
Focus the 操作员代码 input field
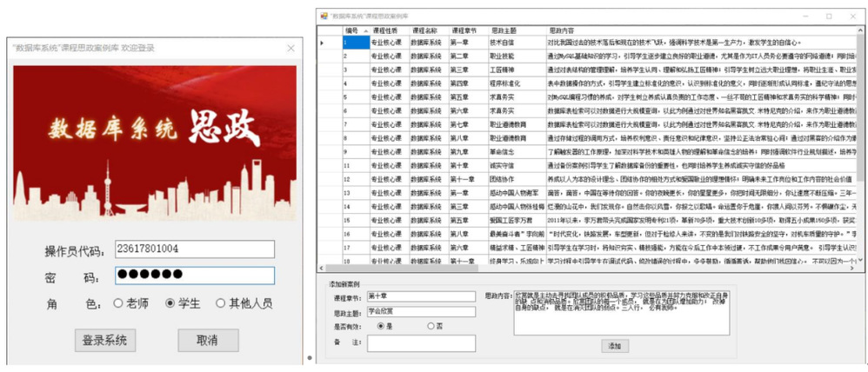point(194,249)
